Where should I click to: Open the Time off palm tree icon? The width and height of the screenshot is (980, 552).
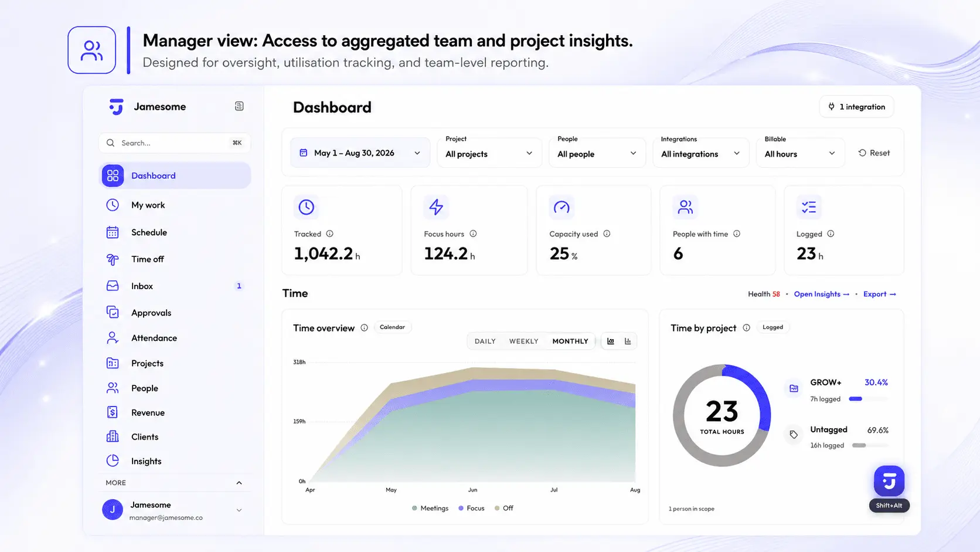tap(113, 259)
